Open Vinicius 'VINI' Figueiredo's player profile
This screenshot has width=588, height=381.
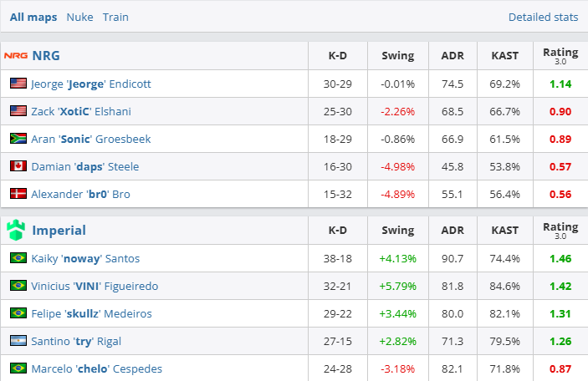[95, 286]
